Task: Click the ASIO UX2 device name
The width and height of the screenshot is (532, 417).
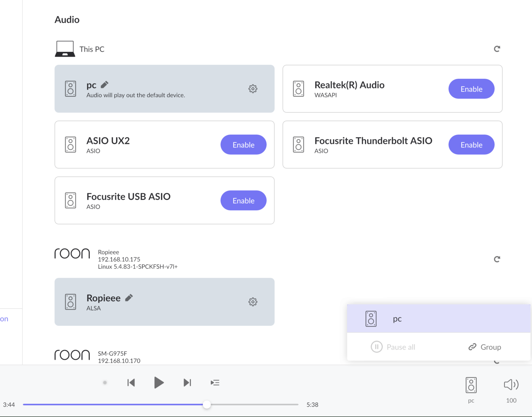Action: click(108, 141)
